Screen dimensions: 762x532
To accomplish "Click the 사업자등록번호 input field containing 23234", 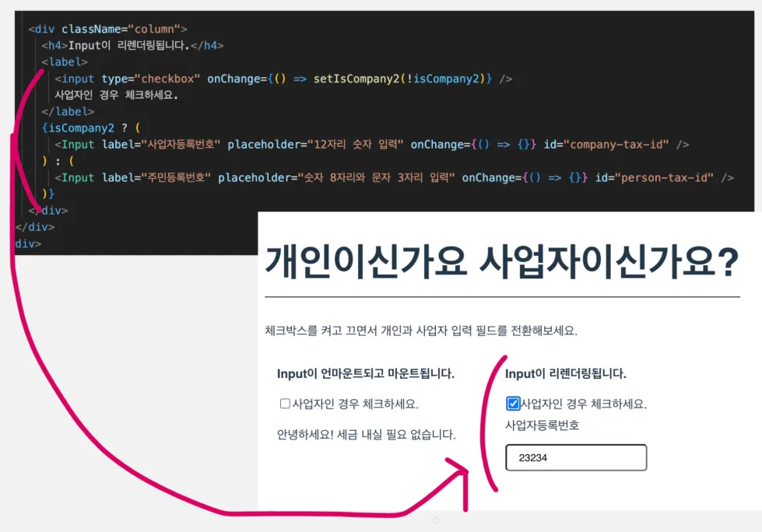I will point(576,457).
